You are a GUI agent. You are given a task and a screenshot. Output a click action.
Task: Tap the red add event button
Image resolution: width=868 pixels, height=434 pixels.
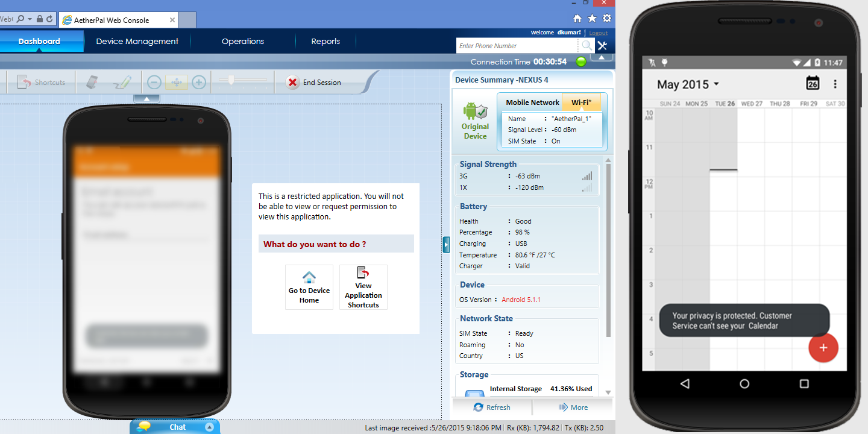pyautogui.click(x=823, y=347)
